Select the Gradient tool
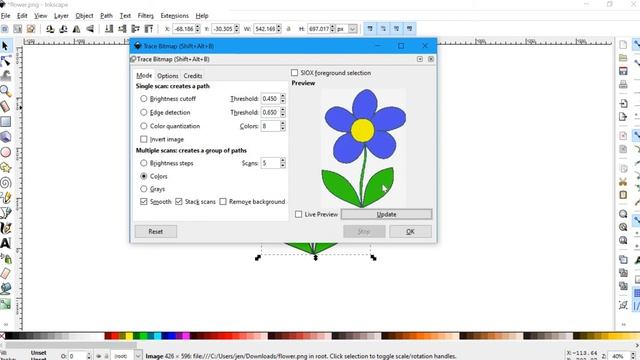This screenshot has height=360, width=640. point(5,304)
